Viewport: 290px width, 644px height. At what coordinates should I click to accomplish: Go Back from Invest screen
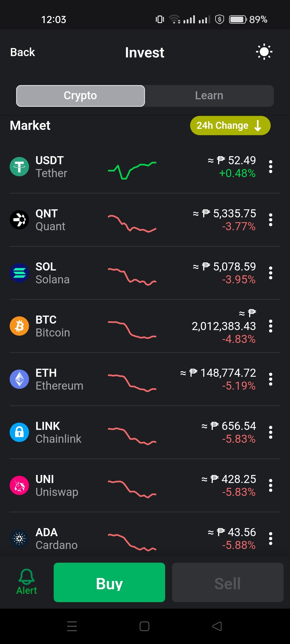click(x=23, y=52)
